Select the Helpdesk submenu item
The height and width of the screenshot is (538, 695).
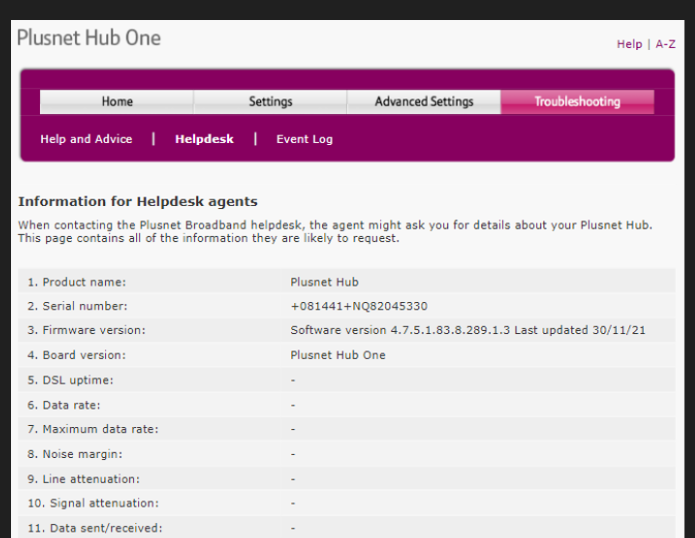pyautogui.click(x=204, y=139)
